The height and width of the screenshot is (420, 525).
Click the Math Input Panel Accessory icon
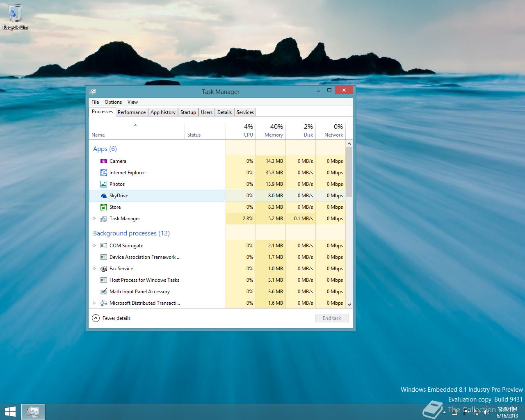[x=104, y=292]
